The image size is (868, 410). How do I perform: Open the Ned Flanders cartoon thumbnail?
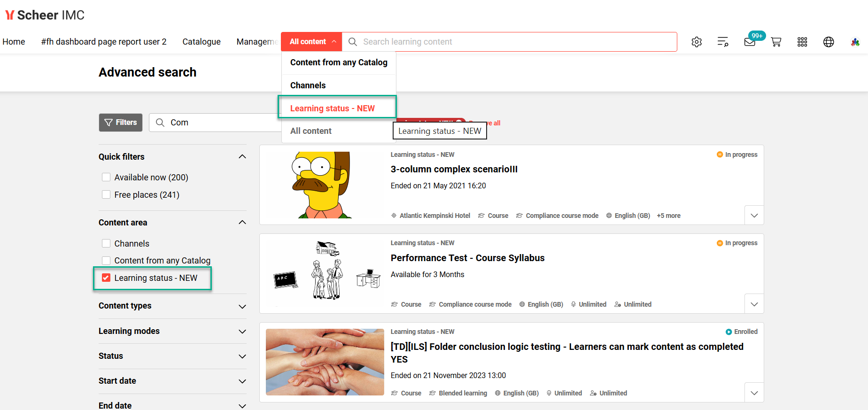pyautogui.click(x=325, y=185)
